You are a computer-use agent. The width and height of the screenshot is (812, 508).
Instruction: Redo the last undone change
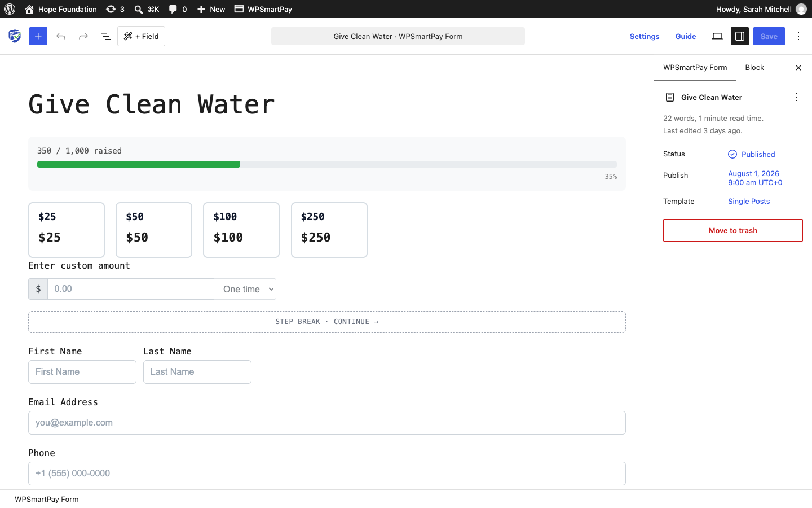(x=83, y=36)
